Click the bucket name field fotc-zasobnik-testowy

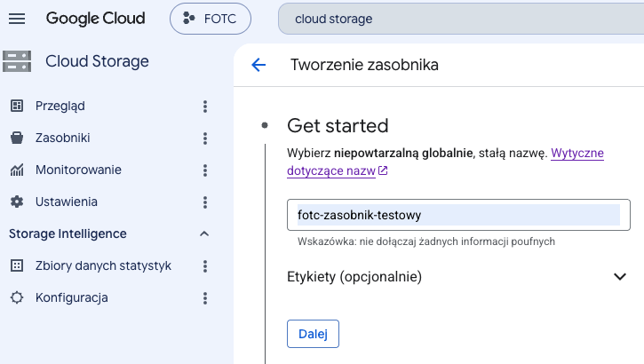tap(458, 215)
